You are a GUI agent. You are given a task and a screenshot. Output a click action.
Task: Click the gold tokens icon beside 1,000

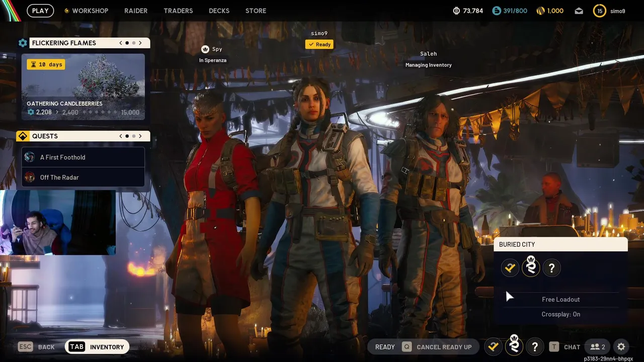point(540,11)
